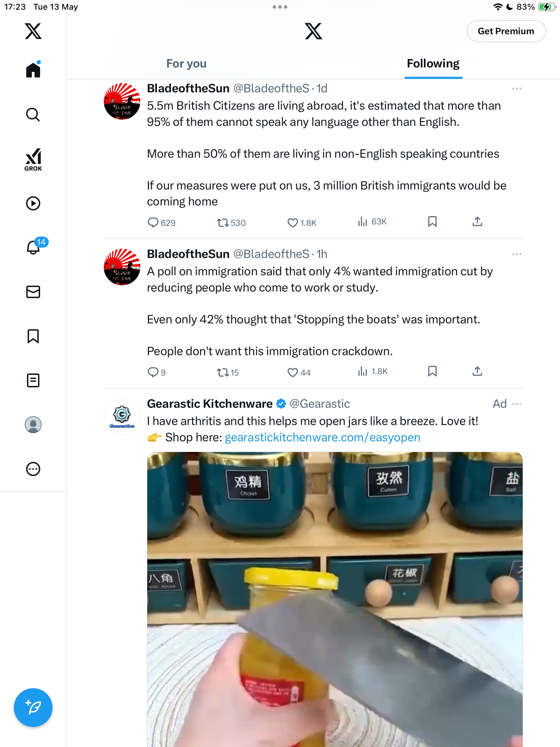The width and height of the screenshot is (560, 747).
Task: Bookmark the immigration poll post
Action: click(432, 372)
